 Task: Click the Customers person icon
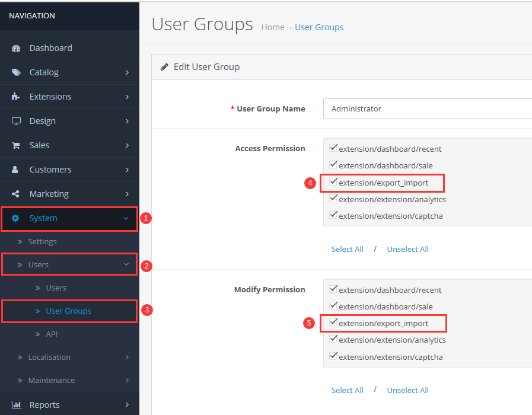pos(15,170)
